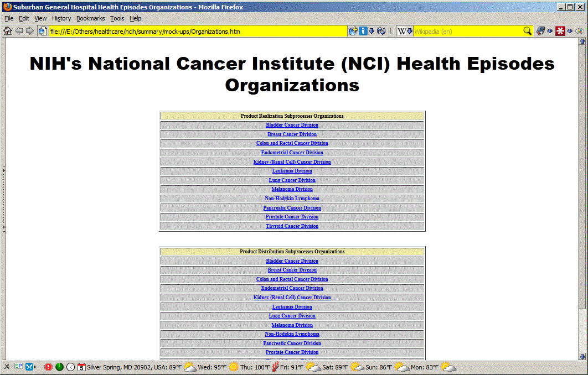This screenshot has height=375, width=588.
Task: Open Prostate Cancer Division under Product Distribution
Action: click(x=292, y=352)
